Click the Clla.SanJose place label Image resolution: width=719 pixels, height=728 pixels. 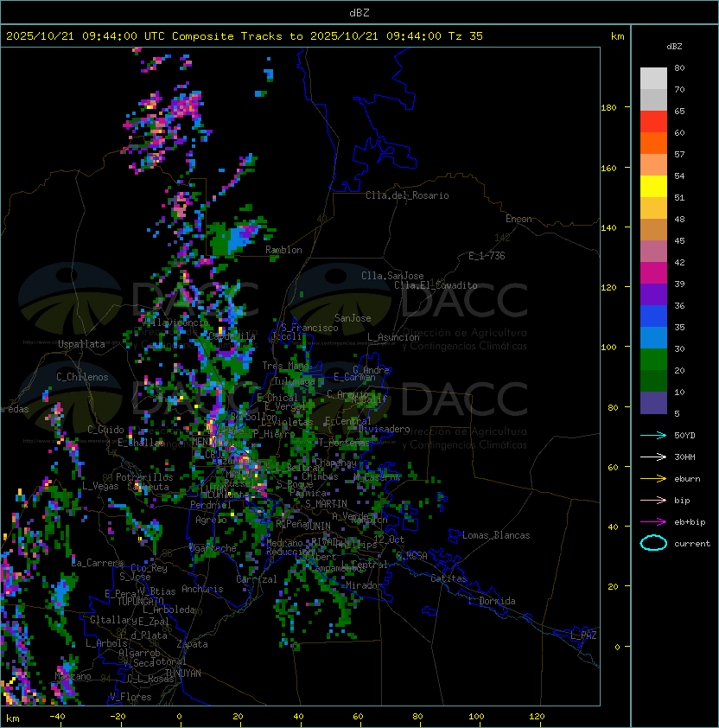(392, 276)
